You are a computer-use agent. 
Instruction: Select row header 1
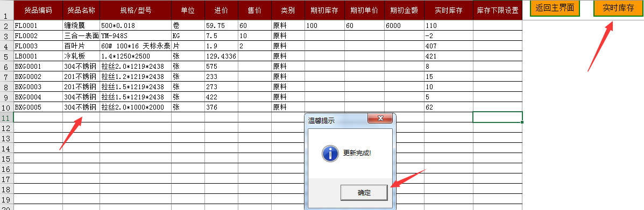(6, 10)
